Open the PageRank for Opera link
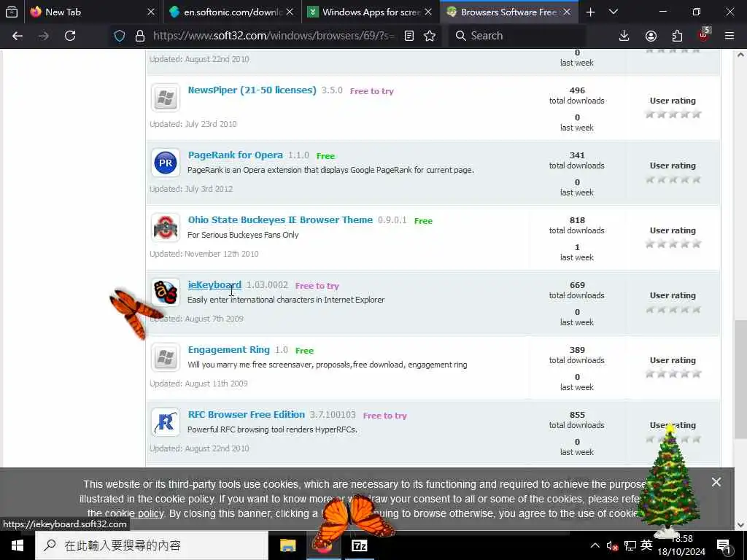The width and height of the screenshot is (747, 560). (x=236, y=155)
